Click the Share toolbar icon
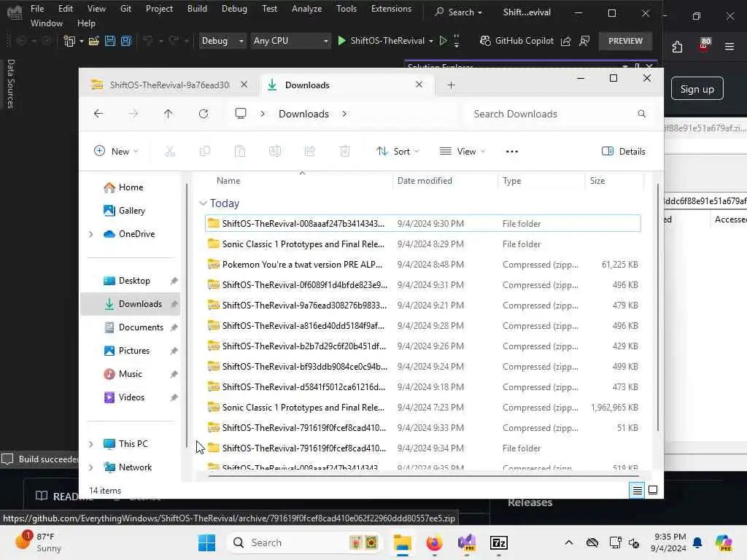This screenshot has width=747, height=560. pyautogui.click(x=309, y=152)
